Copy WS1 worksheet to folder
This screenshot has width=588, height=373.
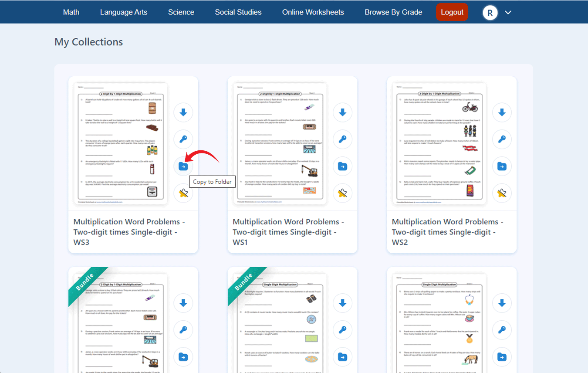(x=343, y=166)
